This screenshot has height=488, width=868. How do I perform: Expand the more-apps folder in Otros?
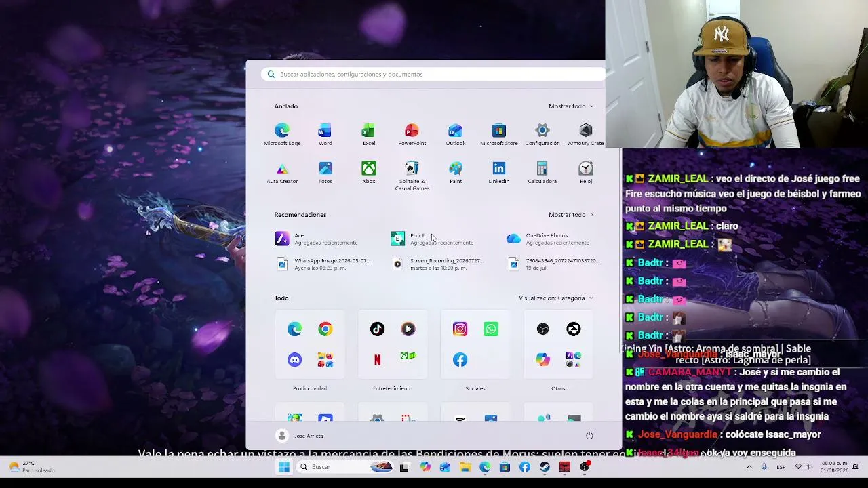[574, 360]
